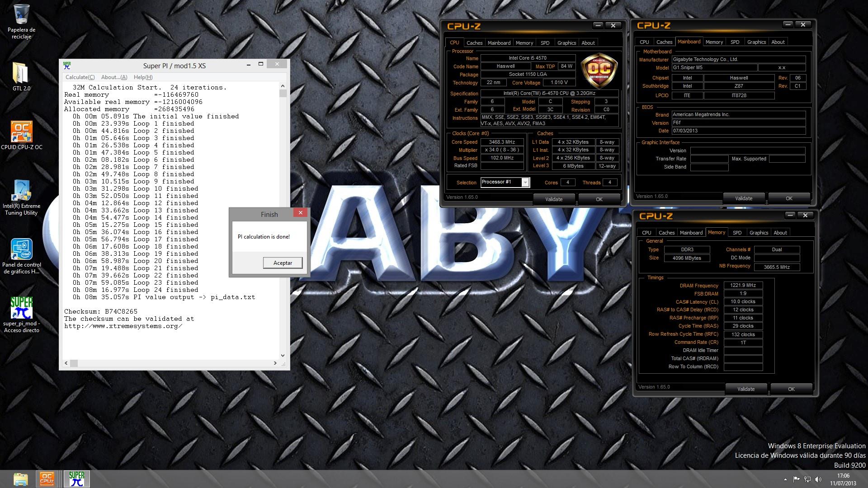The image size is (868, 488).
Task: Open Mainboard tab in Memory window
Action: (691, 233)
